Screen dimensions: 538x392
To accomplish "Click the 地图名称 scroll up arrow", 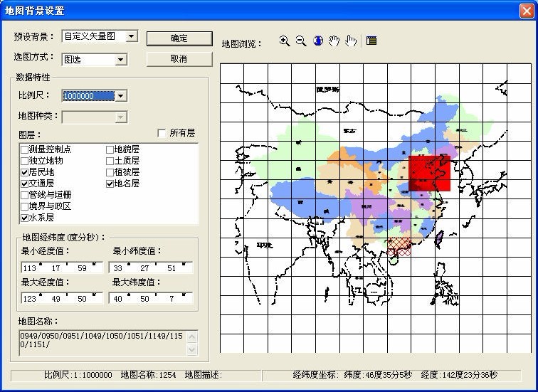I will coord(192,337).
